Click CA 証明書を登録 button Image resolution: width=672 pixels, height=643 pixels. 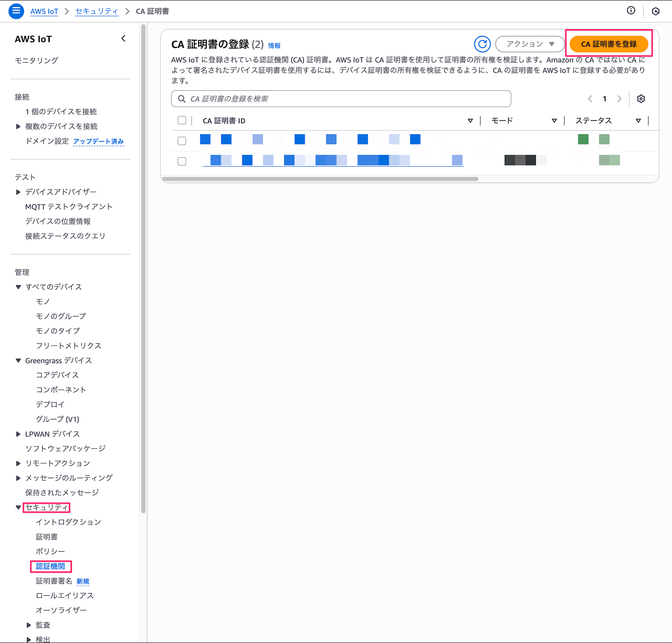[x=608, y=44]
